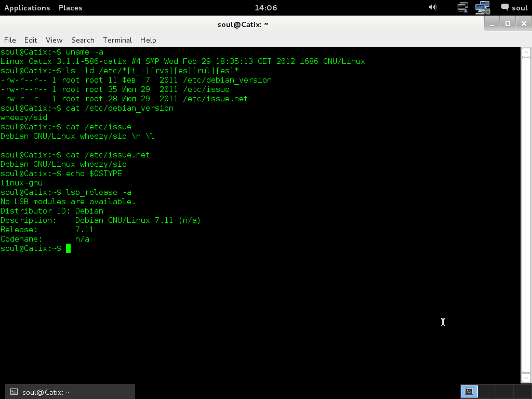Viewport: 532px width, 399px height.
Task: Click the terminal cursor at last prompt
Action: (x=68, y=248)
